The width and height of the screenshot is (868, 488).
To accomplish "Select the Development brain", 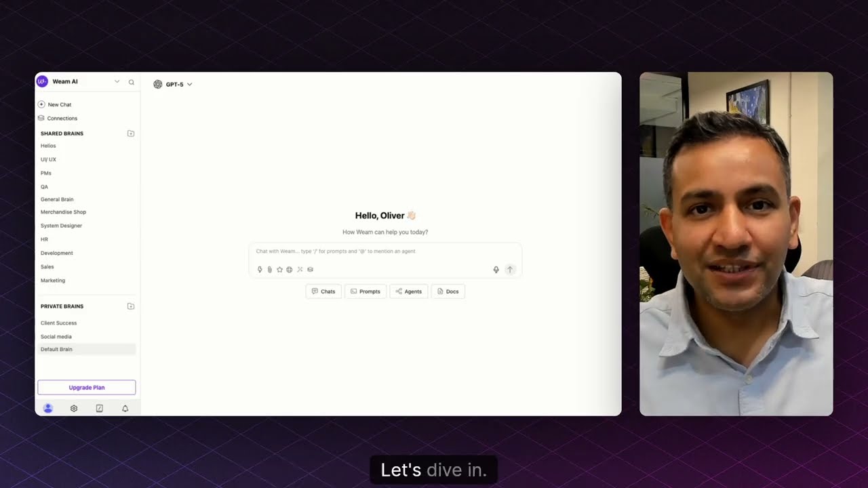I will tap(56, 253).
